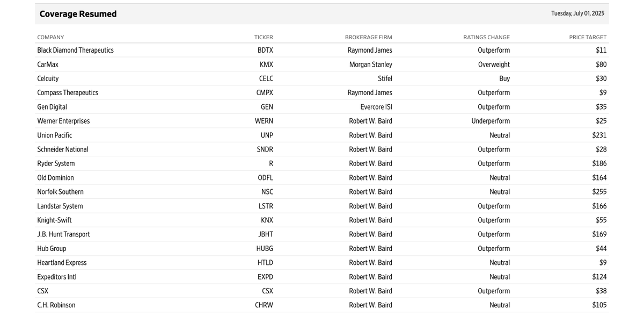Click the $164 price target
This screenshot has width=644, height=316.
(x=599, y=178)
